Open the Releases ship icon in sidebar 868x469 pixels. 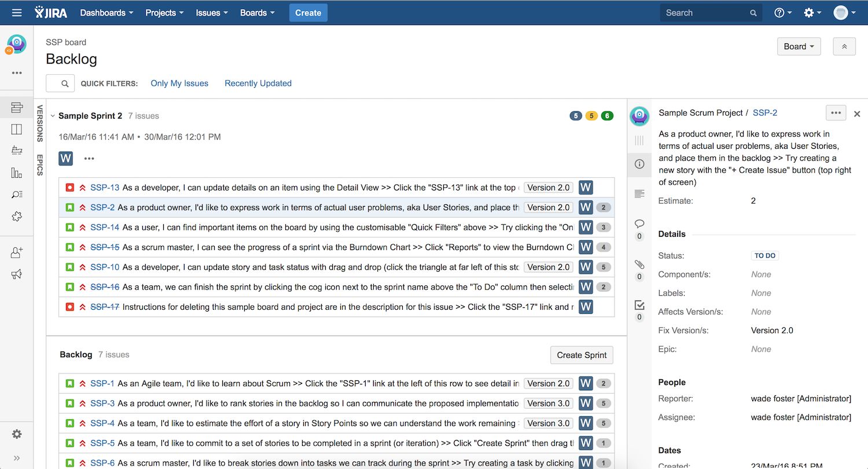[17, 151]
